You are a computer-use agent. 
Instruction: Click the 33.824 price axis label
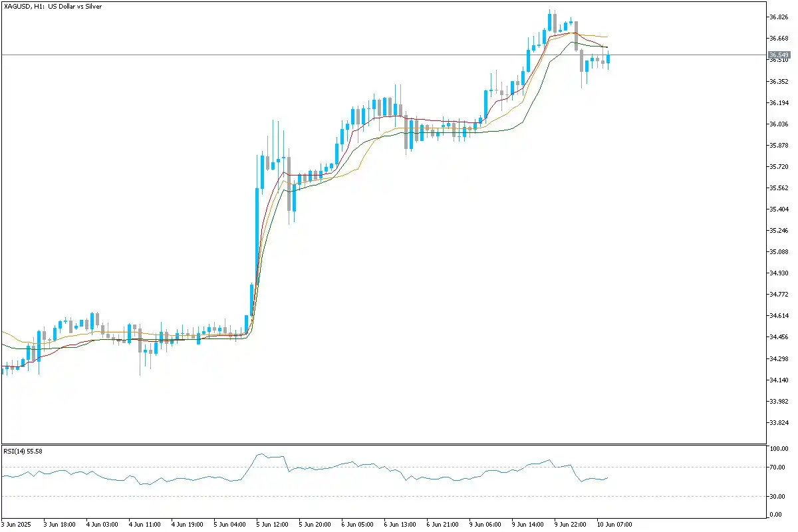(779, 423)
